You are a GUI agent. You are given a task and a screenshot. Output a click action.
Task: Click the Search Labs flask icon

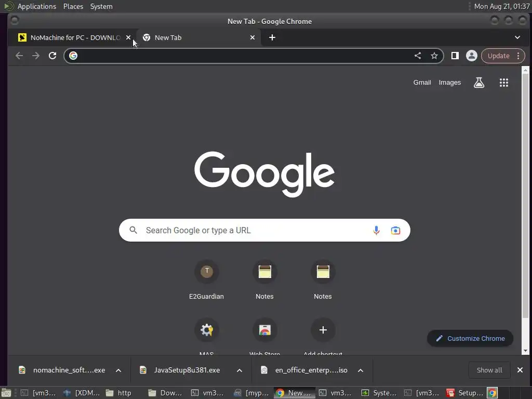pyautogui.click(x=478, y=83)
